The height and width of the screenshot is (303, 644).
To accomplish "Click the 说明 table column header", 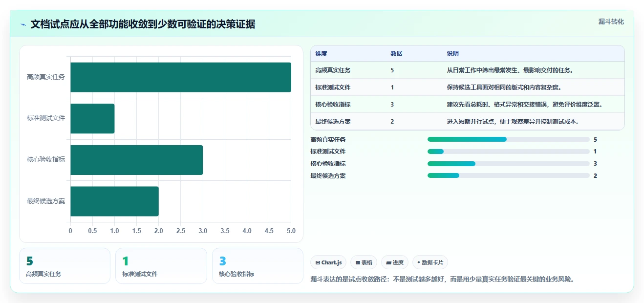I will tap(452, 54).
